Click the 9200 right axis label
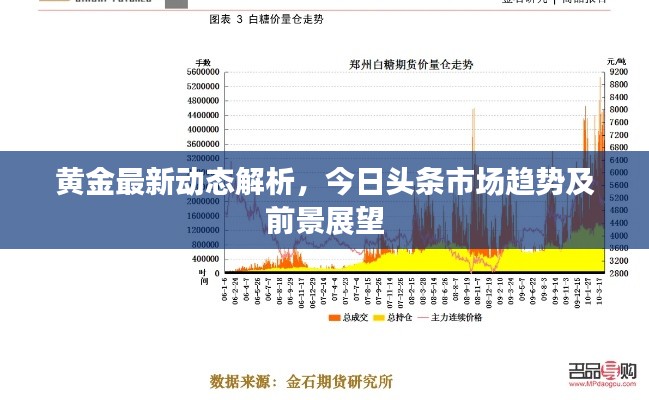649x400 pixels. coord(617,72)
